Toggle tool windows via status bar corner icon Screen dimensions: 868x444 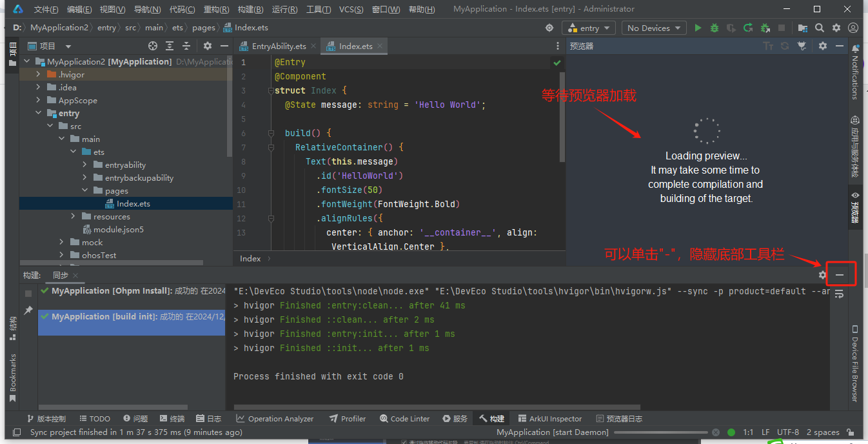click(17, 432)
